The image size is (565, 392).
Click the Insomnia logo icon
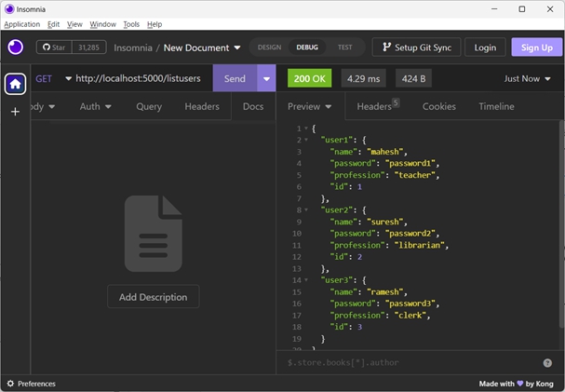[x=15, y=47]
